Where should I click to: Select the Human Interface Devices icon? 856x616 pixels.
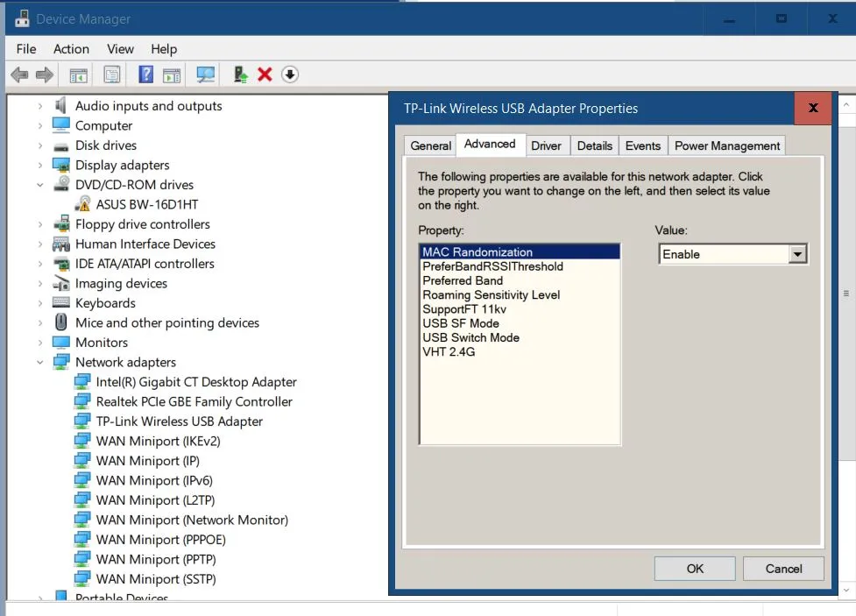(61, 244)
